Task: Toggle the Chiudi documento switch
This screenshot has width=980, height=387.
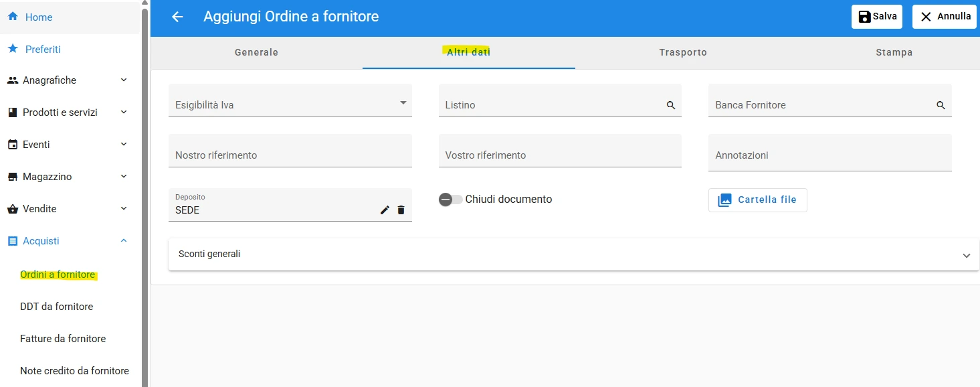Action: pyautogui.click(x=451, y=200)
